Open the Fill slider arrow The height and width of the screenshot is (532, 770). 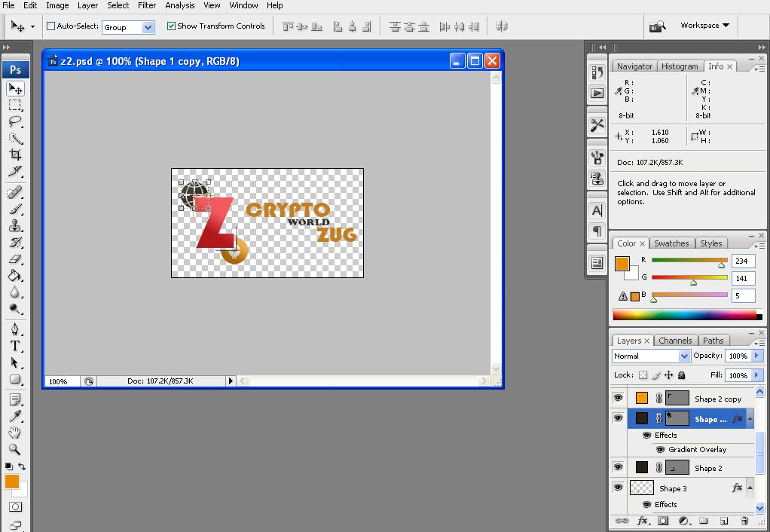pos(756,375)
